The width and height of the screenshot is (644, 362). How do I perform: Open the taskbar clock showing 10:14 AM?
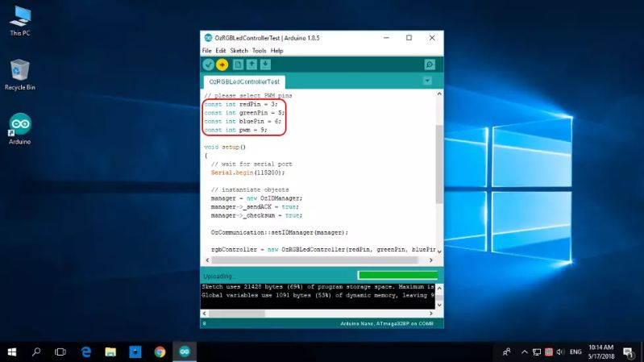601,352
